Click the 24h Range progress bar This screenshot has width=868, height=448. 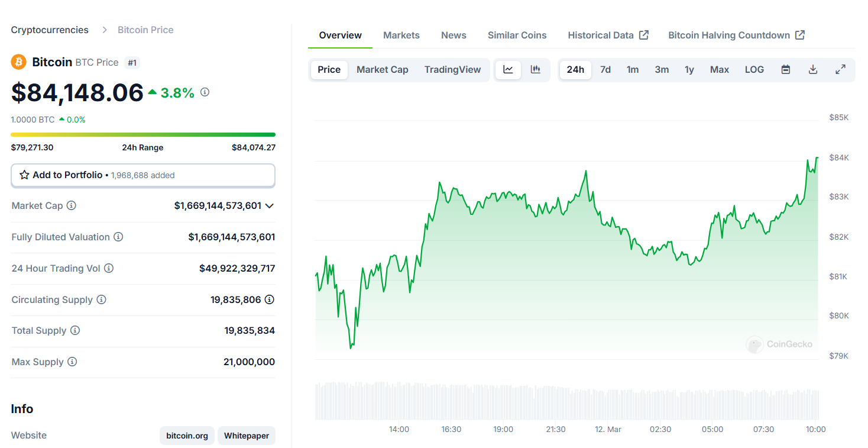[143, 134]
